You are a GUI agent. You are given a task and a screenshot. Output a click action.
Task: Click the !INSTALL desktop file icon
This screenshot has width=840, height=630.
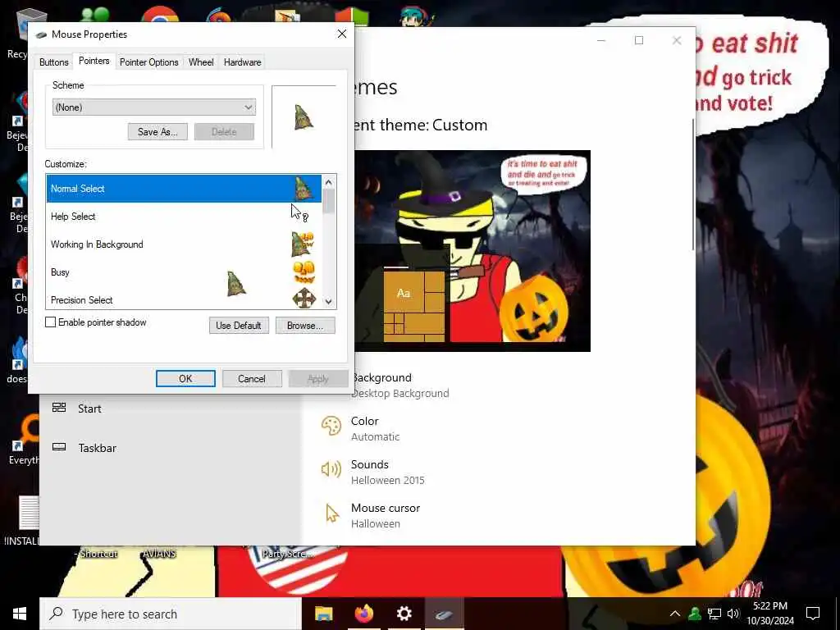[29, 512]
